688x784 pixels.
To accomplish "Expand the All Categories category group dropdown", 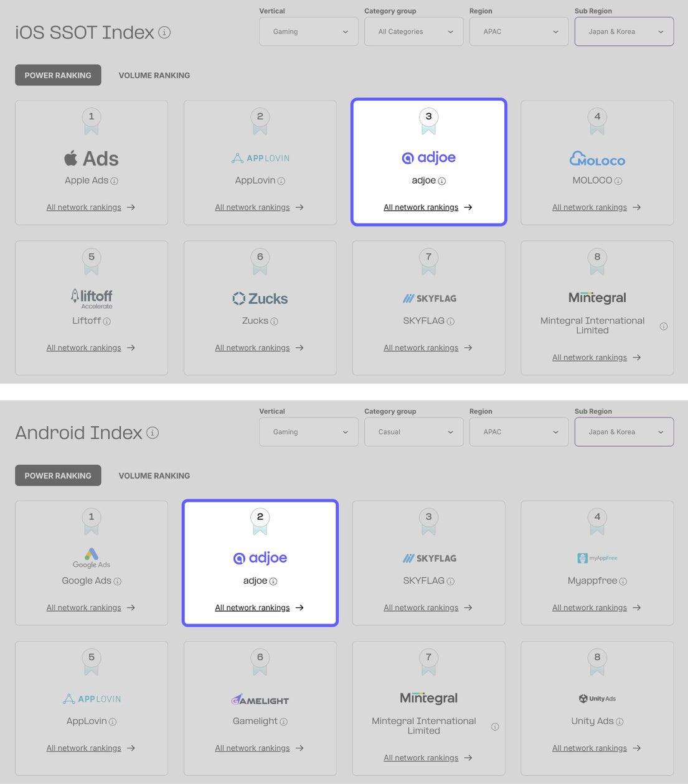I will (414, 32).
